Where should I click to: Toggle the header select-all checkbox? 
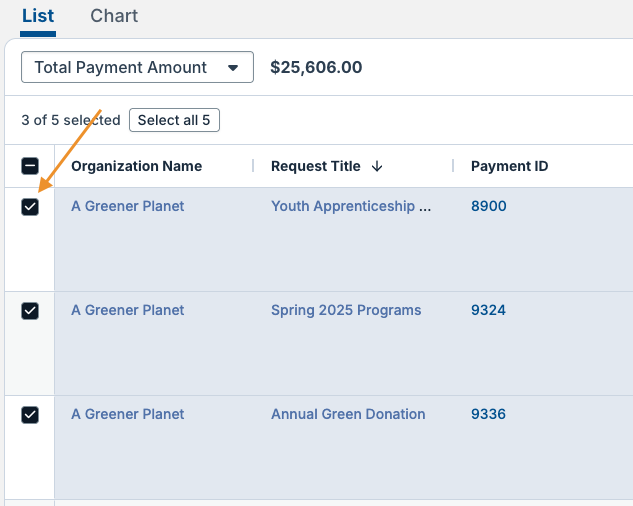coord(30,167)
